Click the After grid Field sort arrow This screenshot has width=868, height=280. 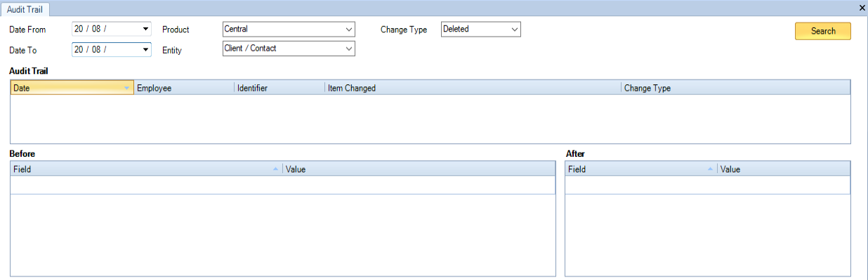(711, 170)
